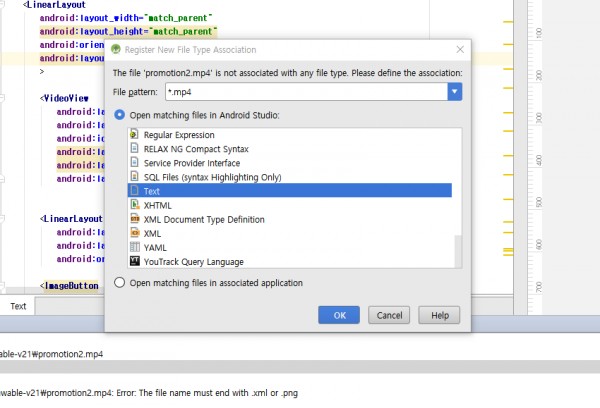Click the file type list vertical scrollbar
This screenshot has width=600, height=408.
(x=458, y=251)
